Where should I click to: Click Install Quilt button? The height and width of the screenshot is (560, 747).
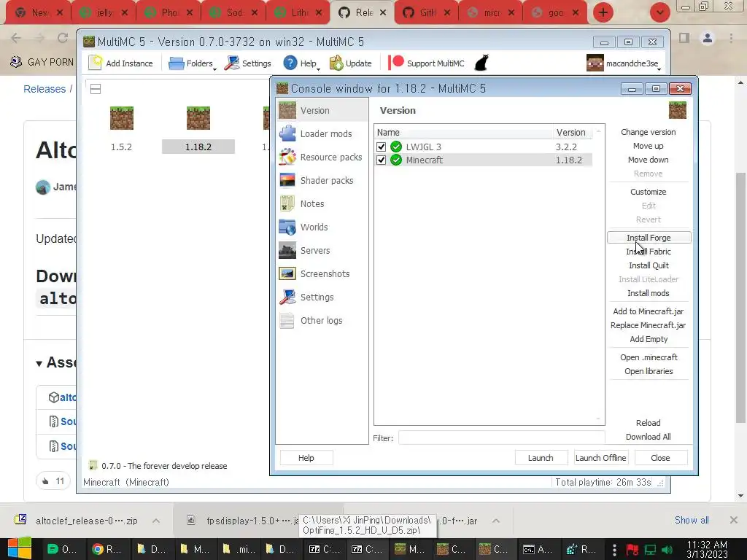(649, 265)
